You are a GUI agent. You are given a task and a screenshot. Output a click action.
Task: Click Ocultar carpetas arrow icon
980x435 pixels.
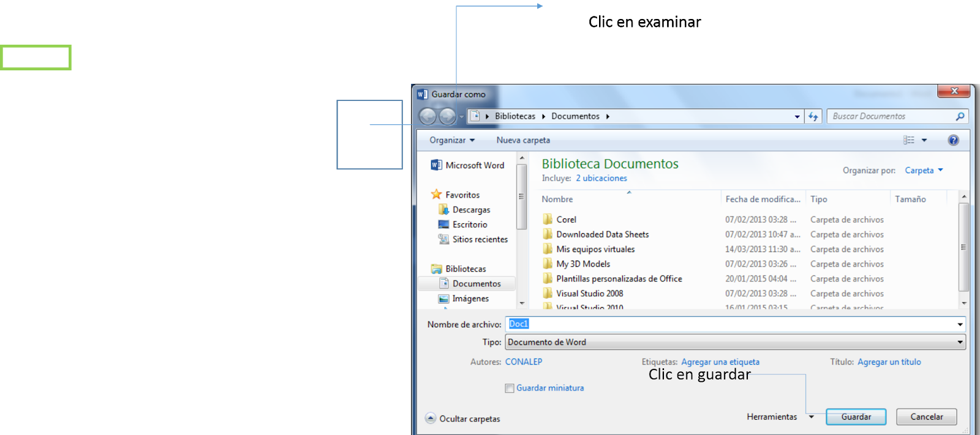click(x=431, y=418)
